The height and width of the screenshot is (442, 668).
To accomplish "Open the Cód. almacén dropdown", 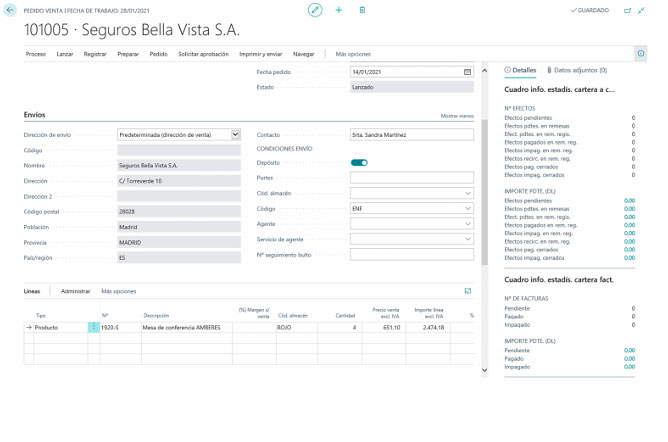I will tap(467, 193).
